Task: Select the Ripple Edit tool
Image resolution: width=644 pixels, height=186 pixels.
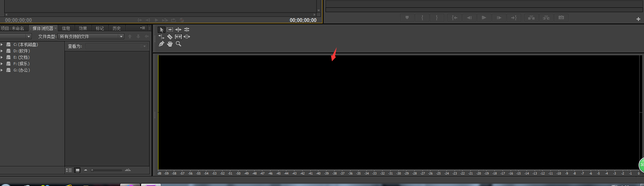Action: pos(178,30)
